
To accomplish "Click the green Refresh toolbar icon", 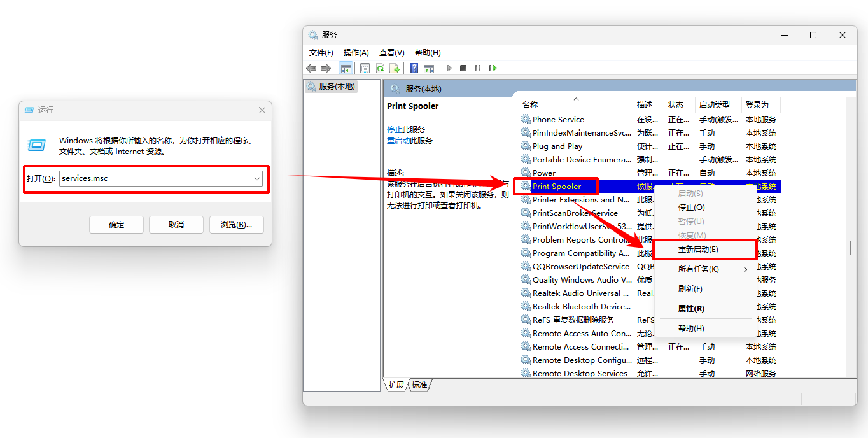I will pos(380,68).
